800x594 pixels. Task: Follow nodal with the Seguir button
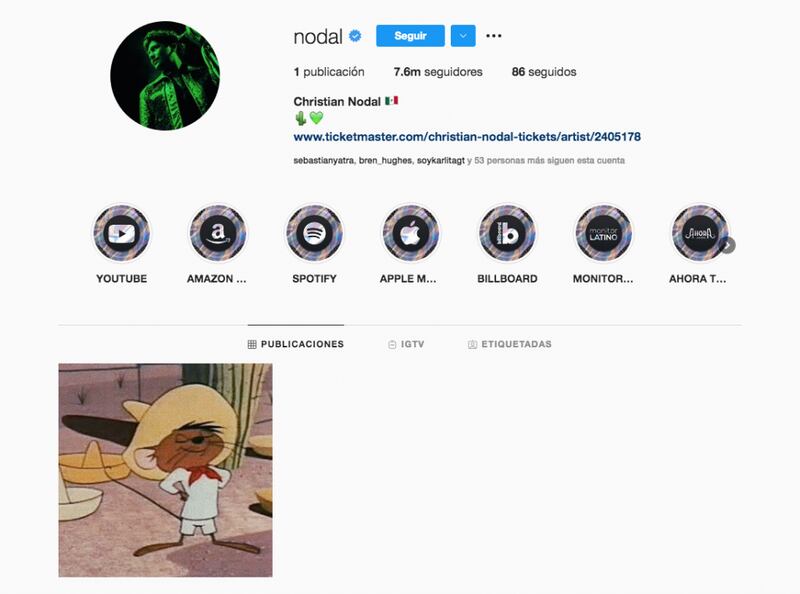pos(410,36)
